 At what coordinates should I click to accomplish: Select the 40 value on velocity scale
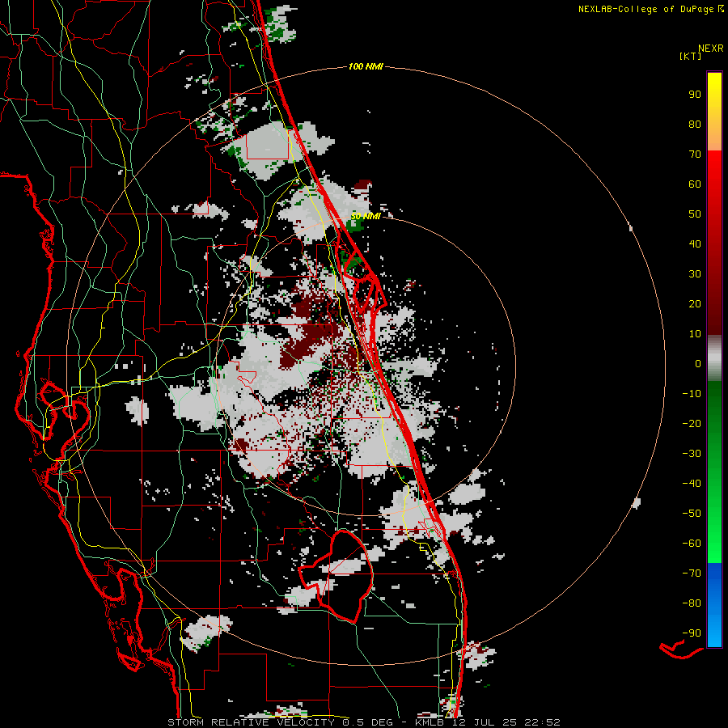pyautogui.click(x=695, y=244)
